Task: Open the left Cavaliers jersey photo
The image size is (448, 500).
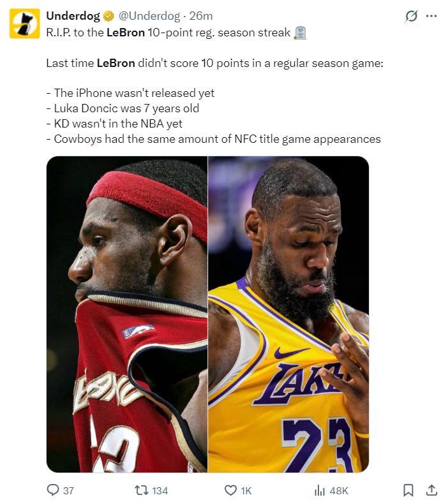Action: point(127,314)
